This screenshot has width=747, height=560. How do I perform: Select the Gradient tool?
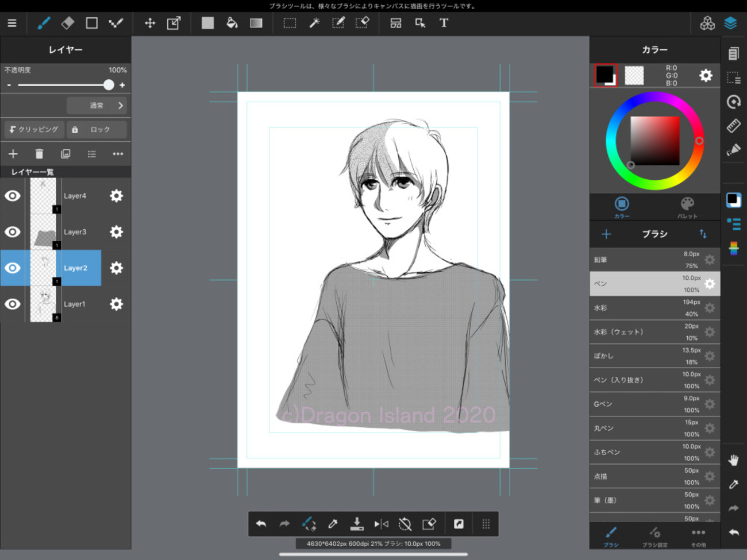click(256, 23)
